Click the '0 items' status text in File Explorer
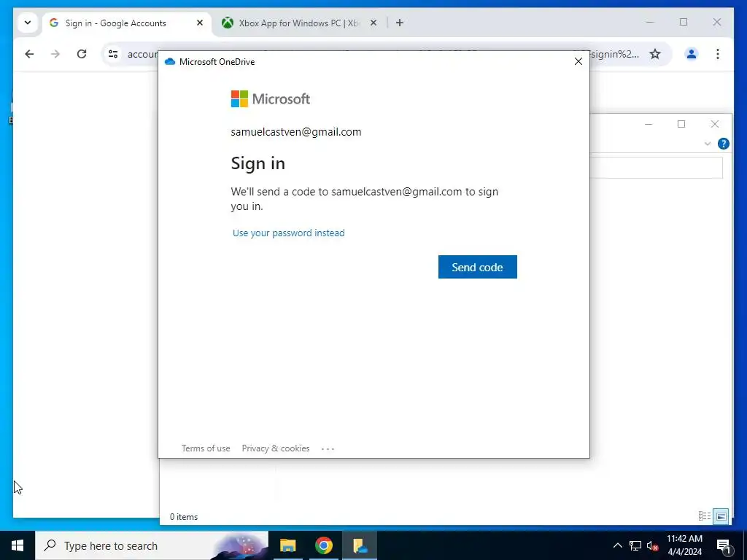 [x=184, y=517]
